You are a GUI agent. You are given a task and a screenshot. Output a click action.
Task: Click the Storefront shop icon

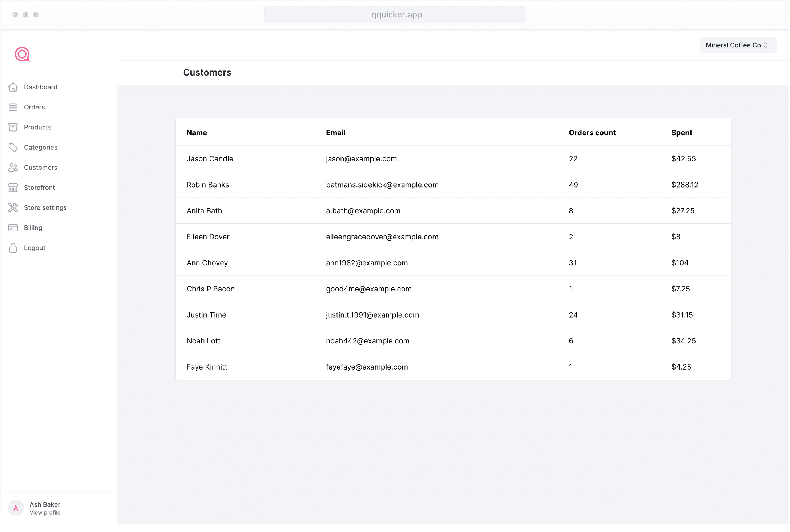tap(13, 188)
